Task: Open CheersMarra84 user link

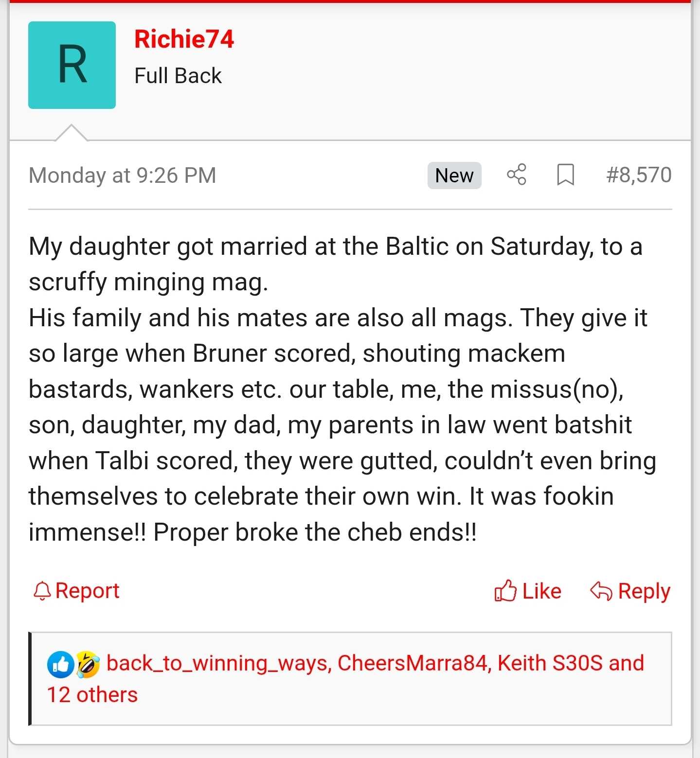Action: tap(413, 663)
